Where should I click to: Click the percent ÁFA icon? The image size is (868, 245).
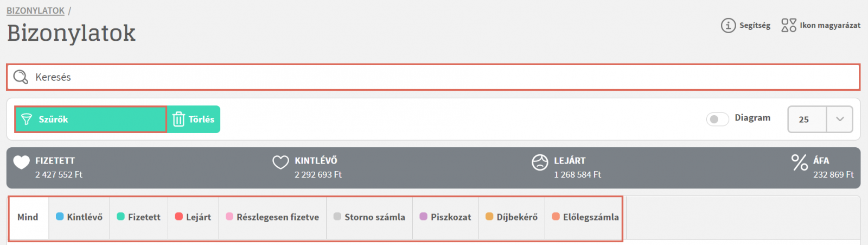click(x=800, y=162)
